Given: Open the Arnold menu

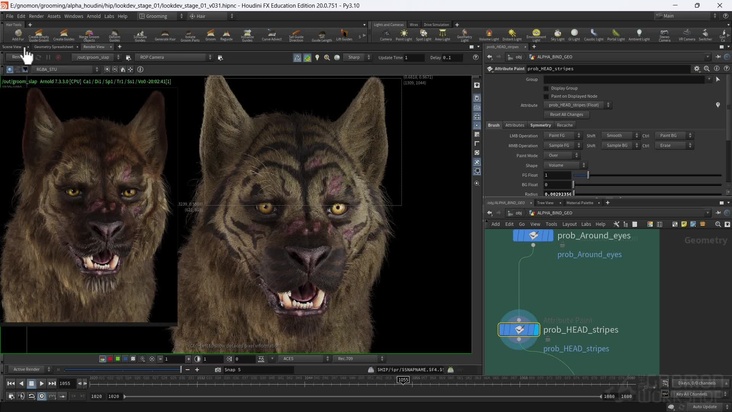Looking at the screenshot, I should 93,16.
